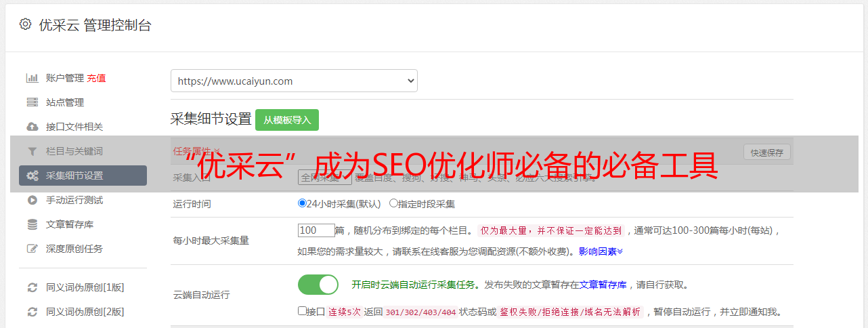Select 指定时段采集 radio option
Screen dimensions: 868x328
pos(393,203)
